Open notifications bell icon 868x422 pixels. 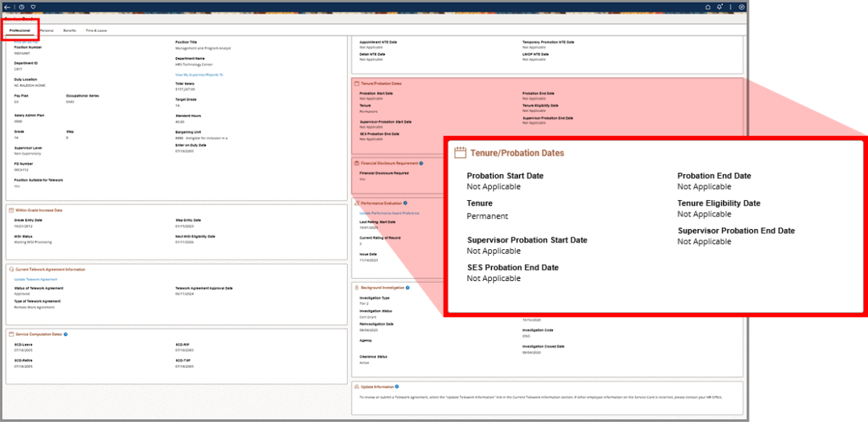(x=719, y=7)
